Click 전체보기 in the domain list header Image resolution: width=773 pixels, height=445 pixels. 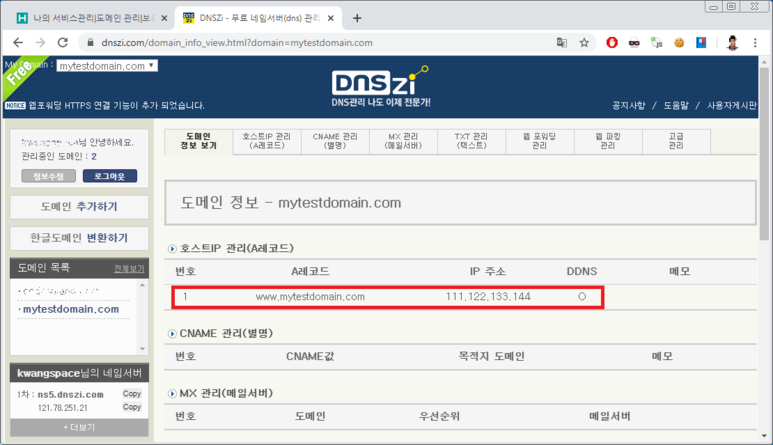coord(129,269)
